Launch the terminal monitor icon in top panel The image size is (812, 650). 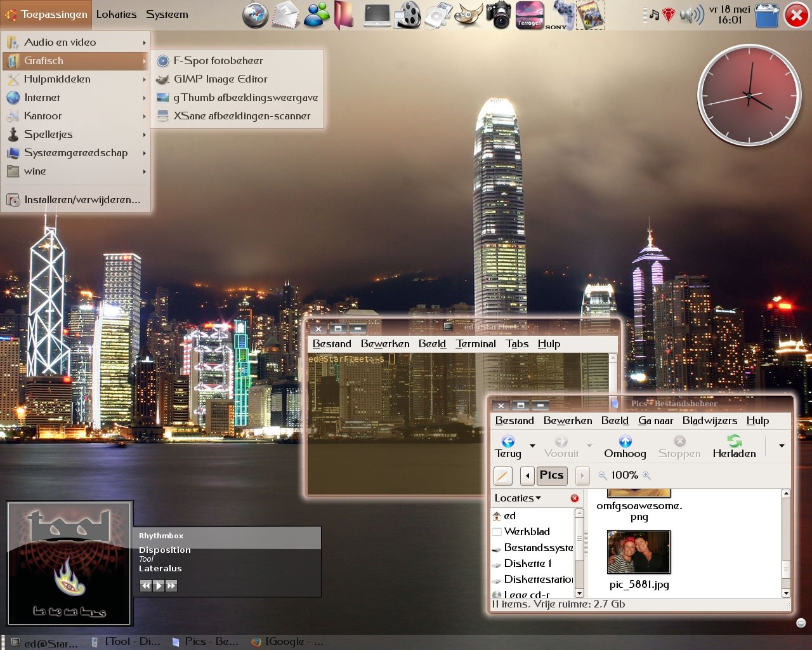point(377,15)
